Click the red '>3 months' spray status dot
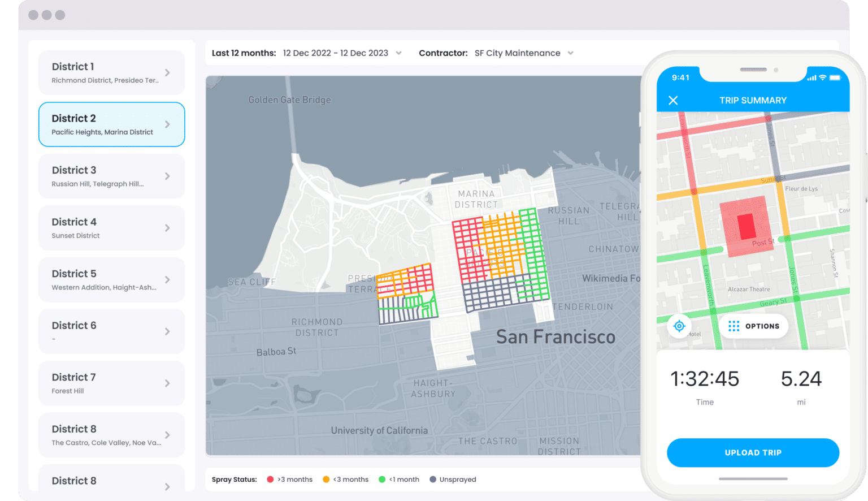The height and width of the screenshot is (501, 868). point(270,479)
